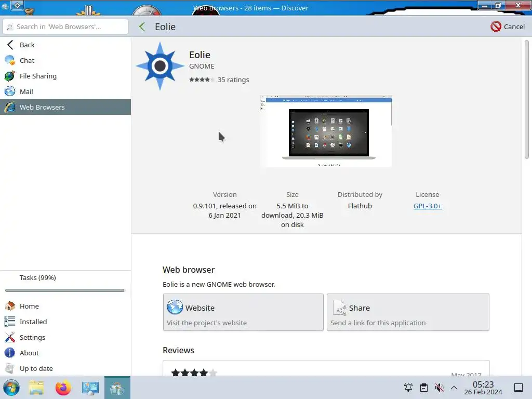Select the Web Browsers category

pyautogui.click(x=65, y=107)
